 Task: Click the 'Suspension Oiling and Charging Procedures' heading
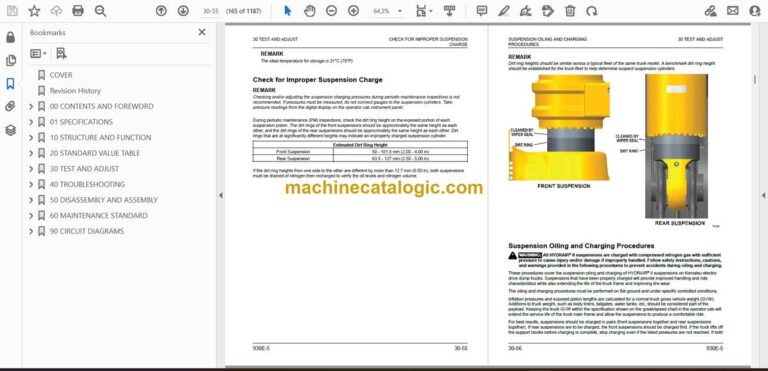(581, 246)
